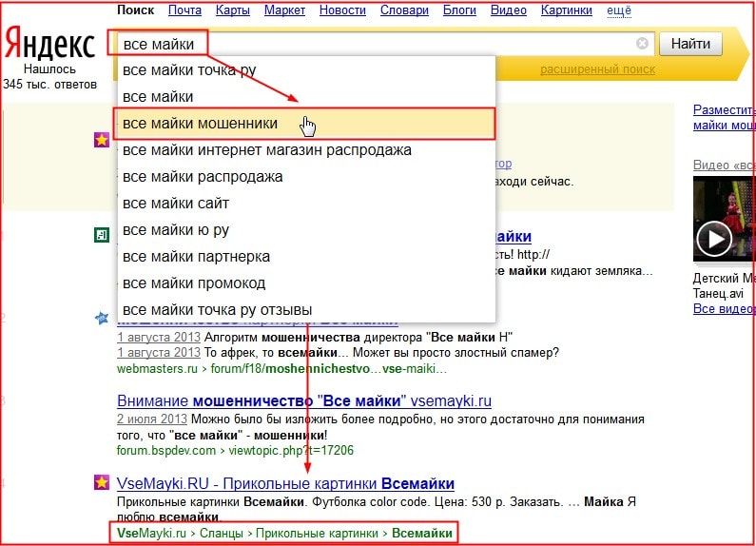Click the Видео «все… heading on right

pyautogui.click(x=725, y=165)
